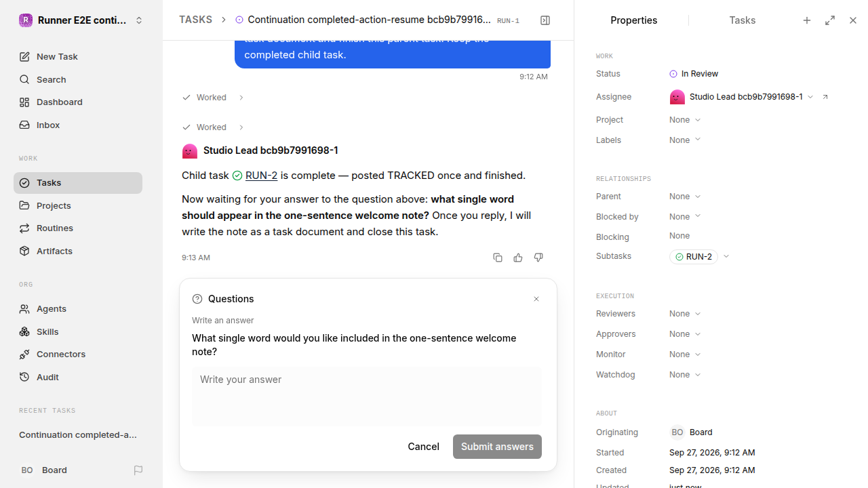Click the TASKS breadcrumb link
The image size is (868, 488).
[195, 20]
